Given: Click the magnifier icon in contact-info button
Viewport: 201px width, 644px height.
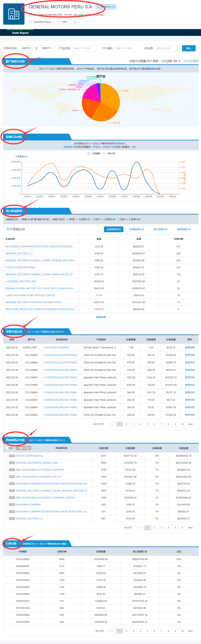Looking at the screenshot, I should tap(98, 7).
